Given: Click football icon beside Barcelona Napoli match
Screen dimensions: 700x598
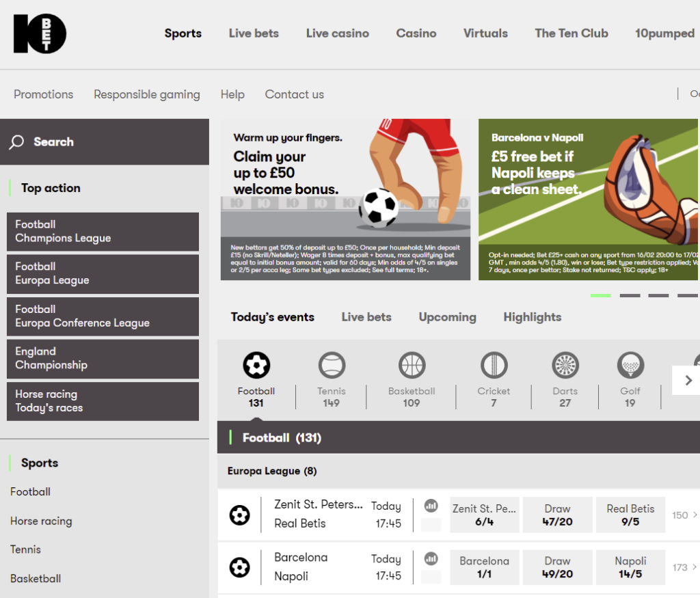Looking at the screenshot, I should (240, 568).
